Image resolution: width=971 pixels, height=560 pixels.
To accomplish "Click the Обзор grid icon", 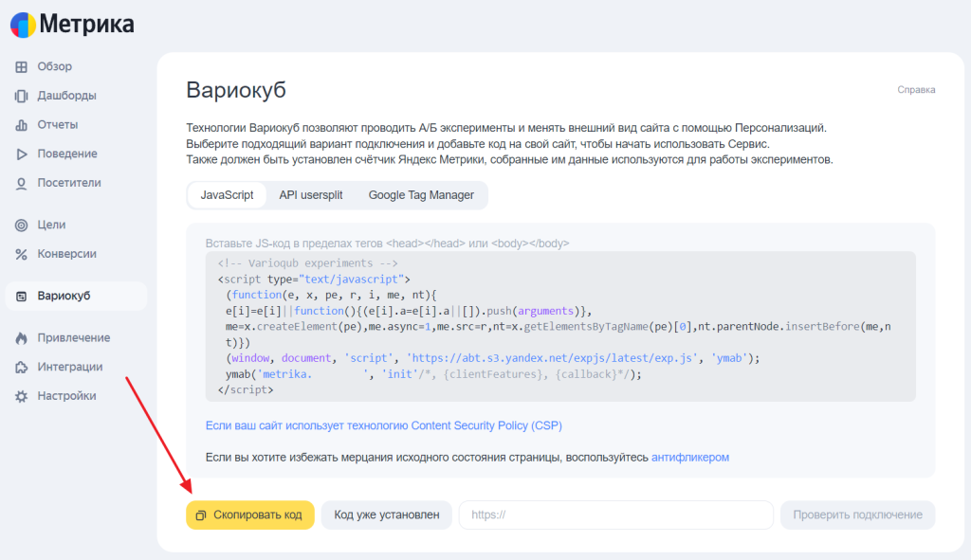I will tap(21, 67).
